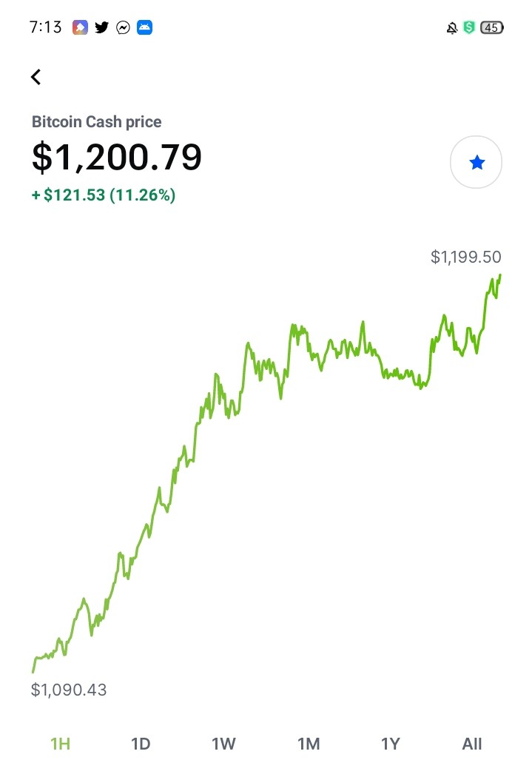
Task: Switch to the 1W time range
Action: [x=223, y=744]
